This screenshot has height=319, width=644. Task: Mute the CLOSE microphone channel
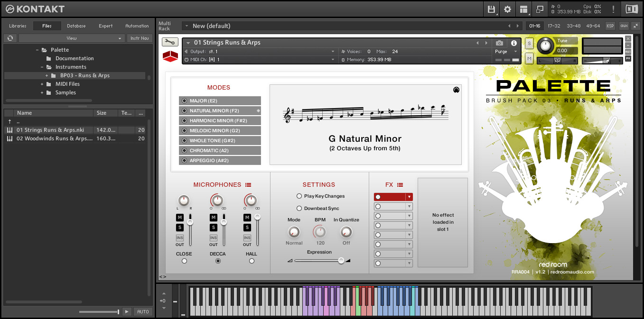tap(180, 218)
